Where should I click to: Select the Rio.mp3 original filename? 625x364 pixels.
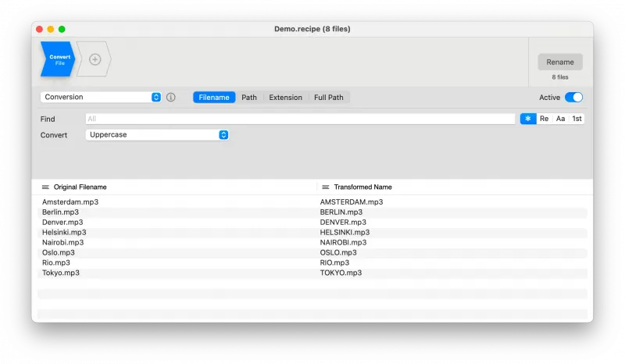(x=56, y=262)
